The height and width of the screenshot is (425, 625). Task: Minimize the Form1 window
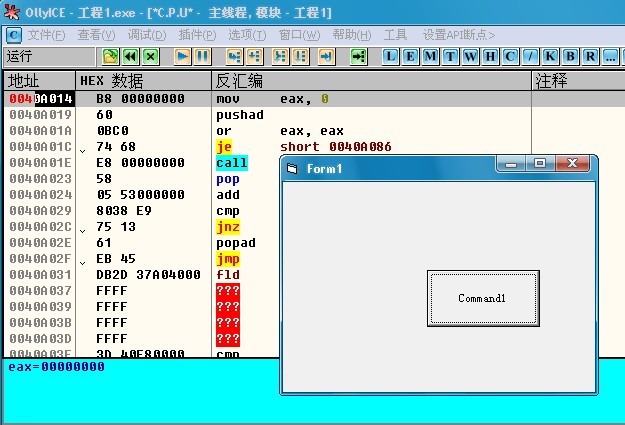tap(511, 163)
